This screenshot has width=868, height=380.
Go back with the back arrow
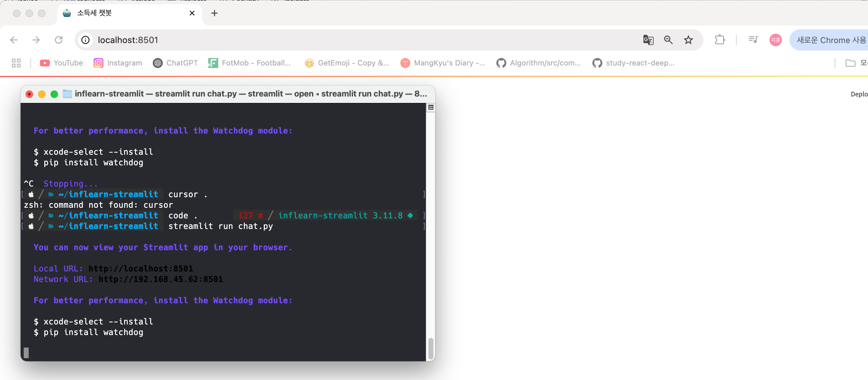[x=14, y=40]
